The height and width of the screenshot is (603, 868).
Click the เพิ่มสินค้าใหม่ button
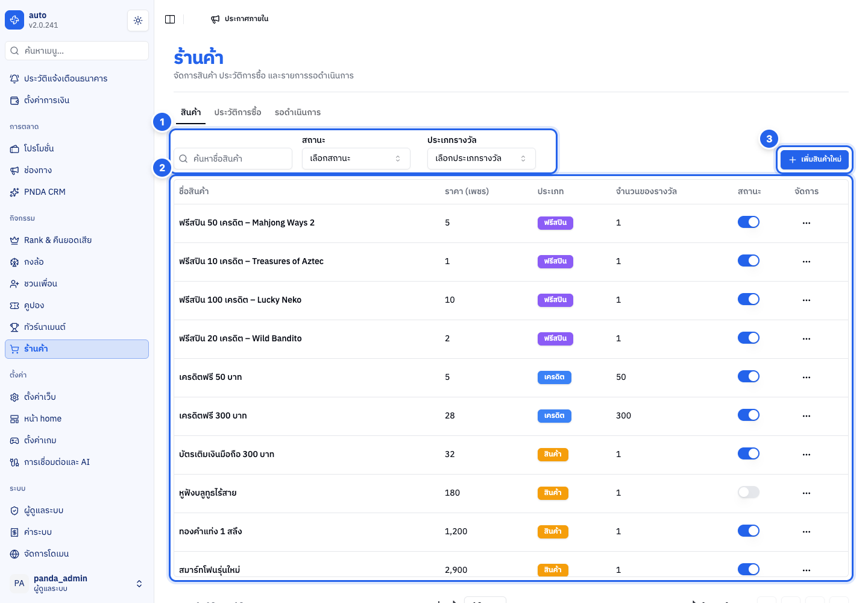point(815,159)
